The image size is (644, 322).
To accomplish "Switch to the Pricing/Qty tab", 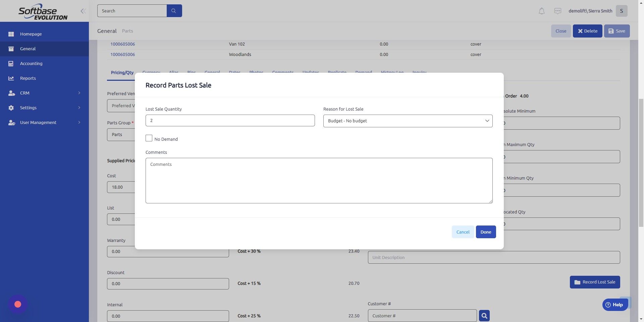I will coord(122,72).
